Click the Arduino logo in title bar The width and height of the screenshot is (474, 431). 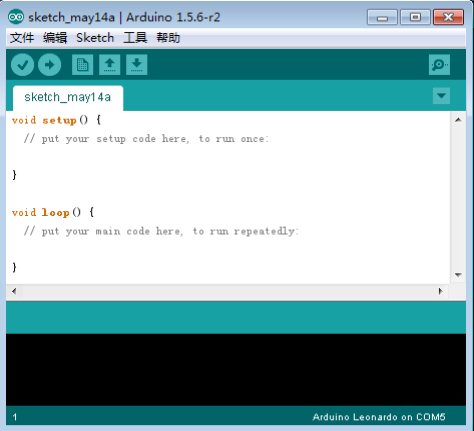[16, 17]
